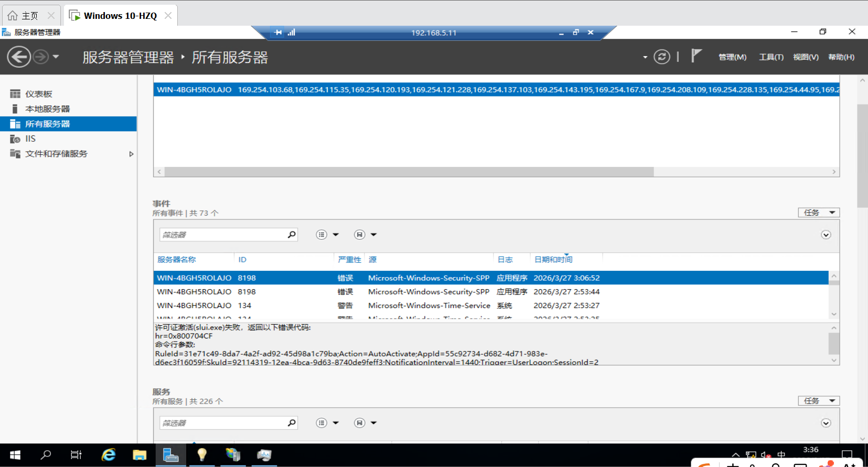This screenshot has height=467, width=868.
Task: Show hidden tray icons with the chevron
Action: [736, 455]
